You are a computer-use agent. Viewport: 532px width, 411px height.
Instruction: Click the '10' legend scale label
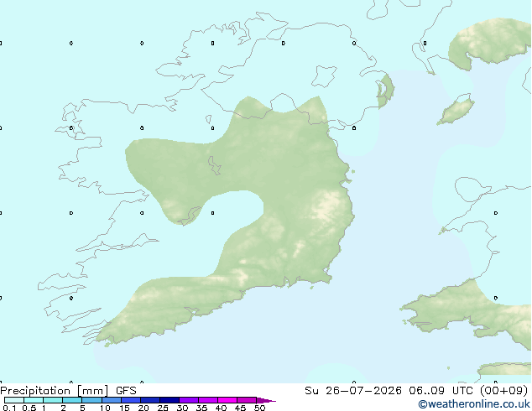point(105,408)
